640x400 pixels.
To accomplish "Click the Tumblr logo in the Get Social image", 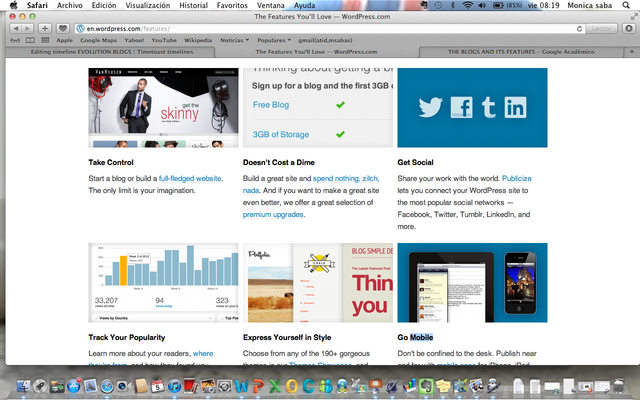I will (x=489, y=107).
